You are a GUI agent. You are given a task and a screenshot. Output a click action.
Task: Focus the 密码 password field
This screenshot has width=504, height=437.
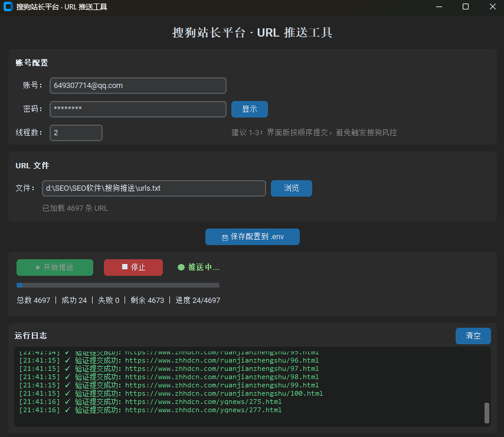(138, 109)
